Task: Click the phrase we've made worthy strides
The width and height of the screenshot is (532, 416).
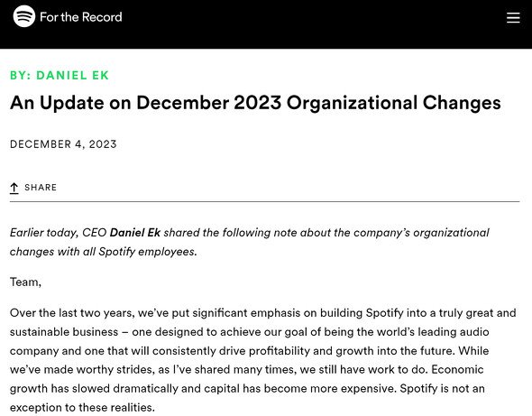Action: (x=82, y=369)
